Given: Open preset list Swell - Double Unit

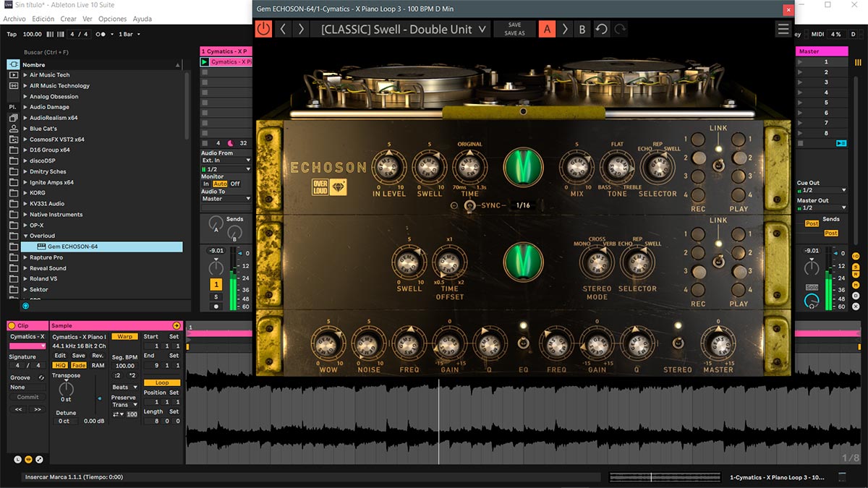Looking at the screenshot, I should pyautogui.click(x=402, y=29).
